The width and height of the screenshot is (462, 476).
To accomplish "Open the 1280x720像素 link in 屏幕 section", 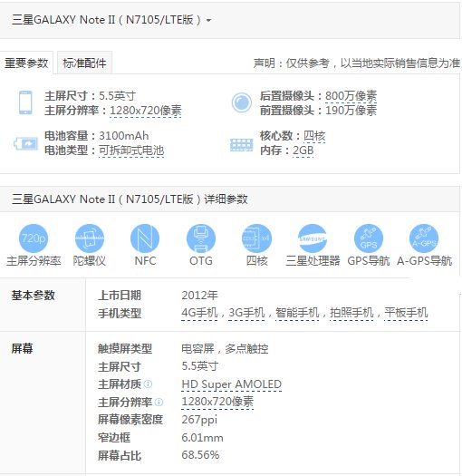I will [217, 402].
